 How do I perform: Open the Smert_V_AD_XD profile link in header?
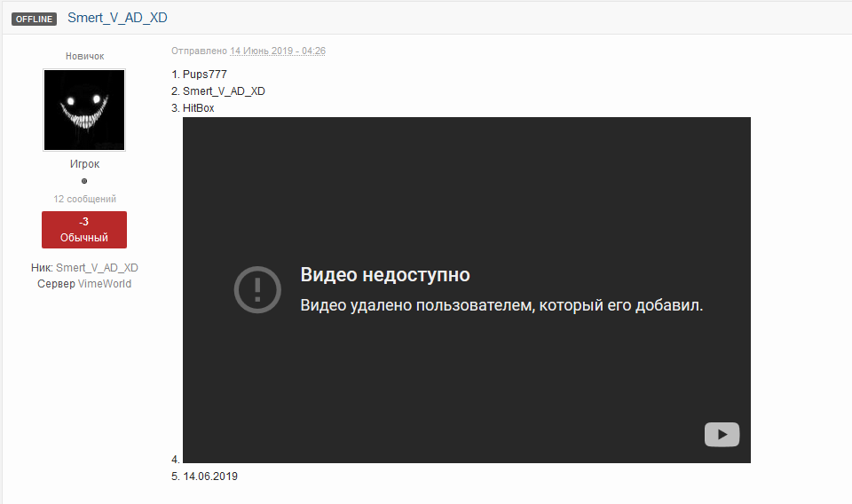[x=117, y=18]
